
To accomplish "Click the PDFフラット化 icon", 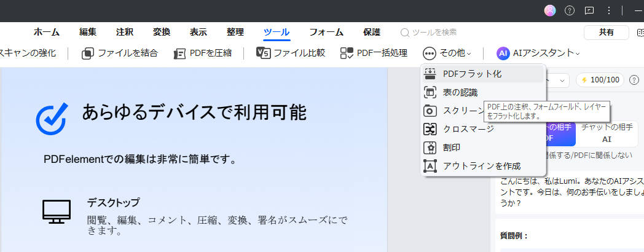I will pyautogui.click(x=430, y=74).
